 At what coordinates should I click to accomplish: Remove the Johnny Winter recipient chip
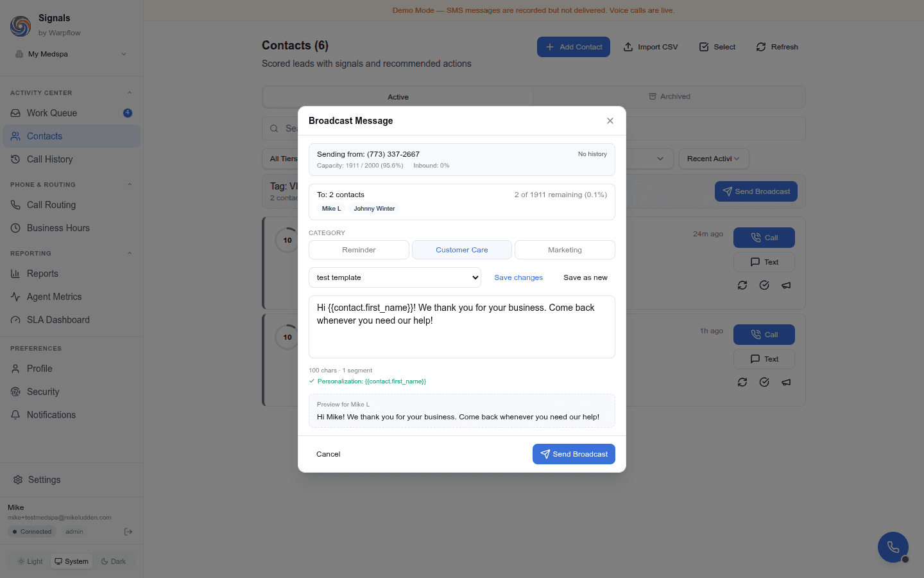click(374, 208)
